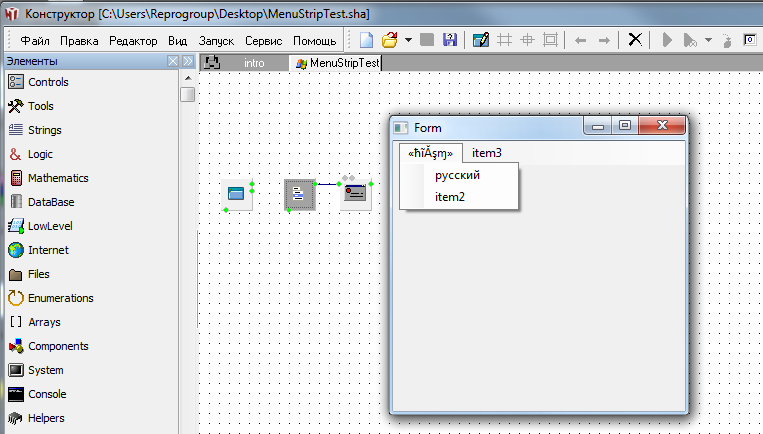Select the window form element on canvas
Viewport: 763px width, 434px height.
237,193
